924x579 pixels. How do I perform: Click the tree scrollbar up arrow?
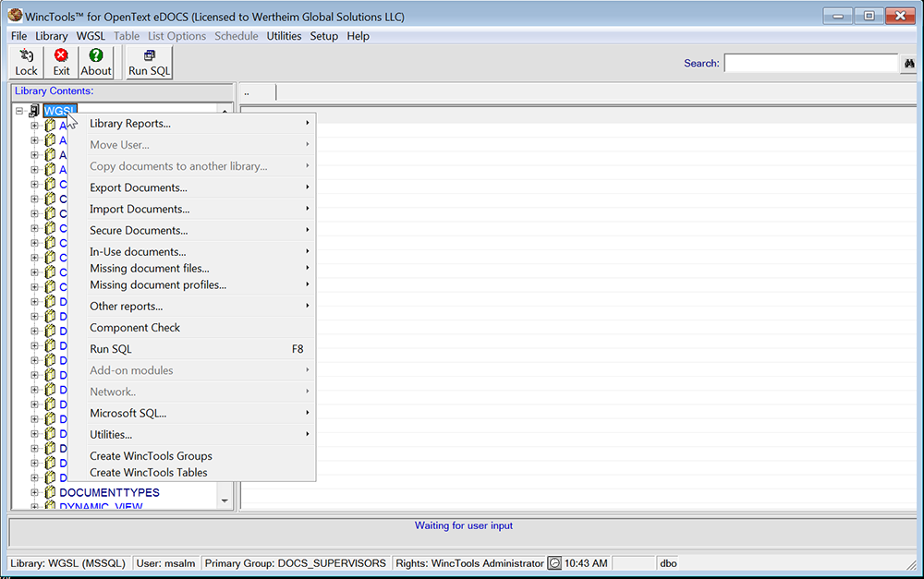(x=225, y=110)
